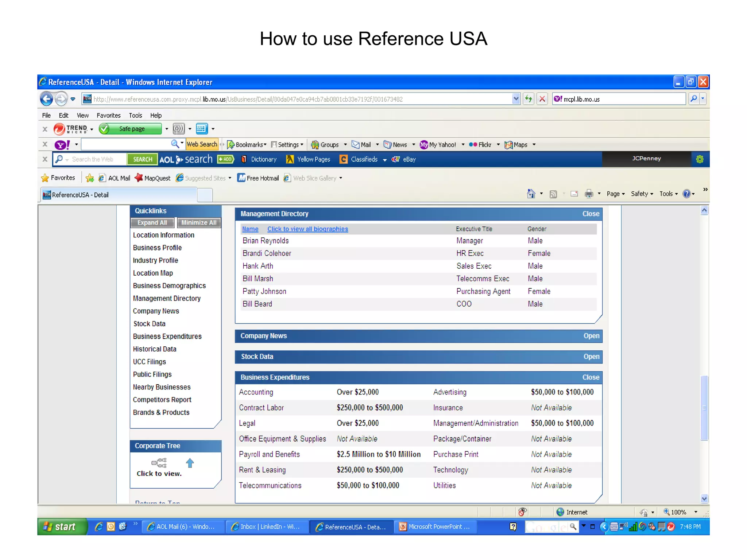Open the zoom level dropdown arrow

tap(696, 512)
